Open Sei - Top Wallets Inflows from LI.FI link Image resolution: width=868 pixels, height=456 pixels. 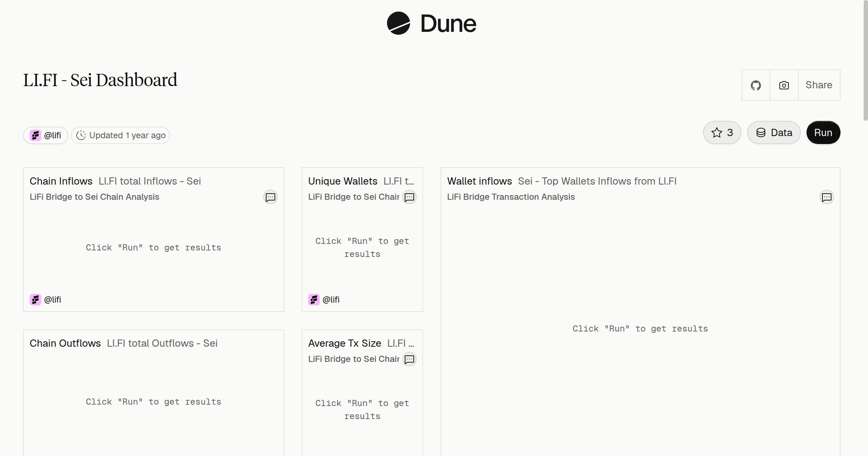[x=597, y=181]
